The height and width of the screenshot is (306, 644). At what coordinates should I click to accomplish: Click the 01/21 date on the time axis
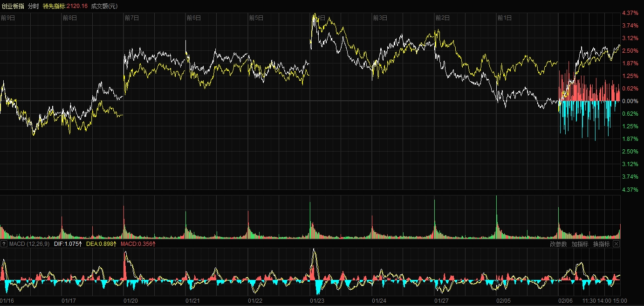(193, 301)
